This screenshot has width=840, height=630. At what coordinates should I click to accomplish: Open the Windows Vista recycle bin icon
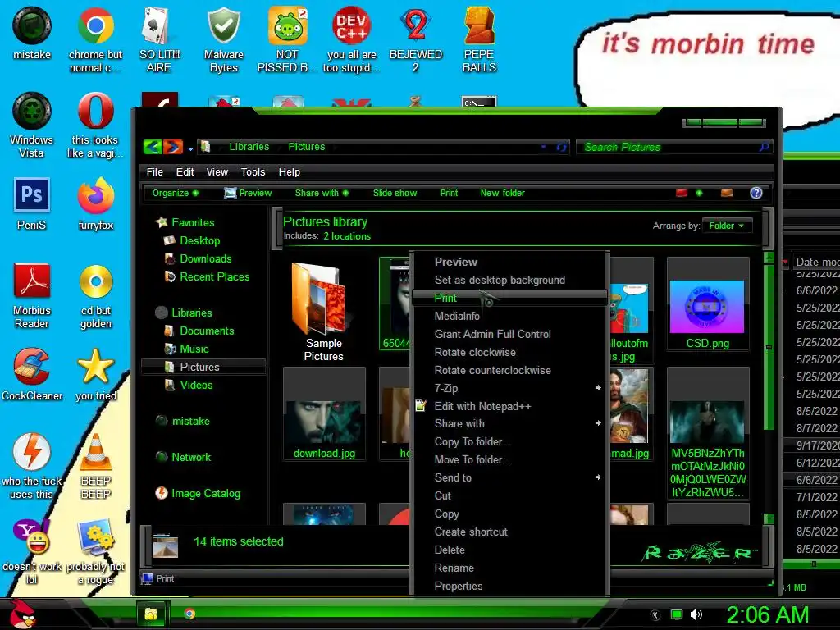click(32, 125)
